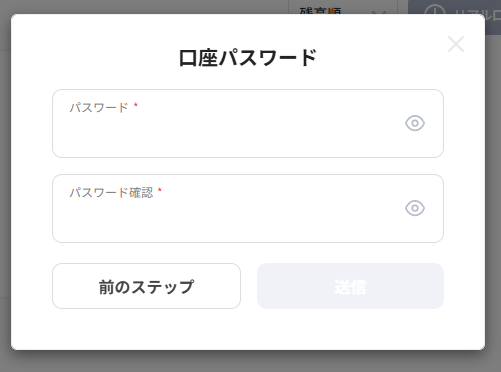
Task: Click the circular plus icon on リアル口 button
Action: point(435,10)
